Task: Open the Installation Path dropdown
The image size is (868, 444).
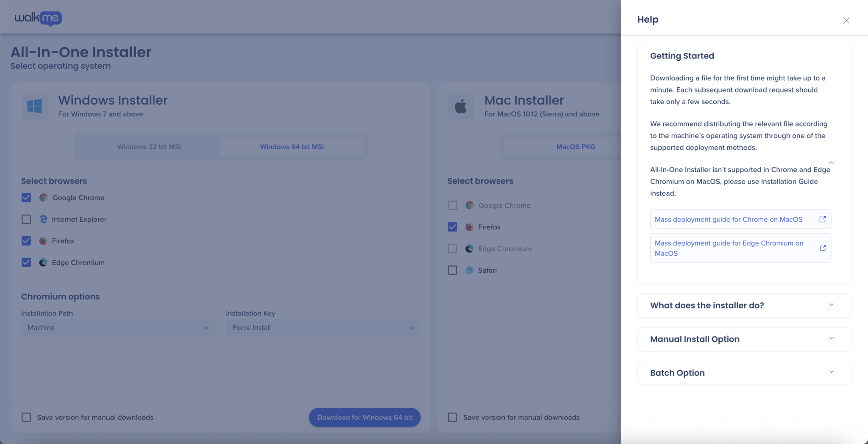Action: tap(118, 327)
